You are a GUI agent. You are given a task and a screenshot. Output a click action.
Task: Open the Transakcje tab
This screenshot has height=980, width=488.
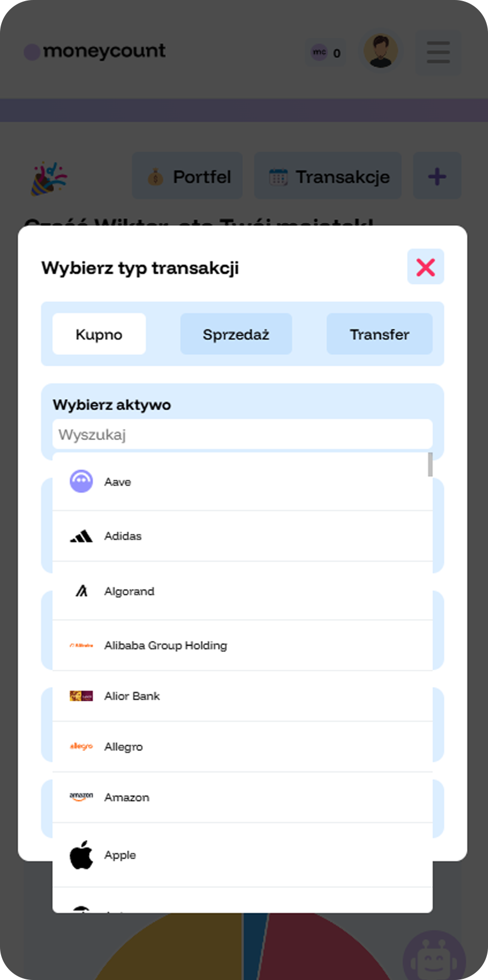[328, 176]
